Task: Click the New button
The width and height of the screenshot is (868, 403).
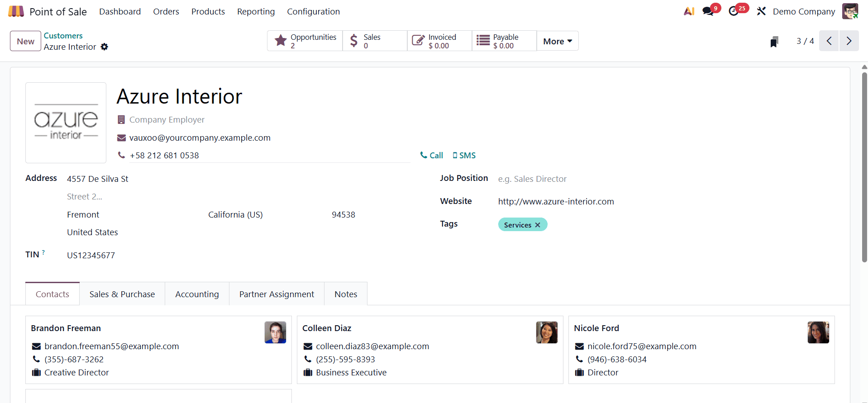Action: click(x=25, y=41)
